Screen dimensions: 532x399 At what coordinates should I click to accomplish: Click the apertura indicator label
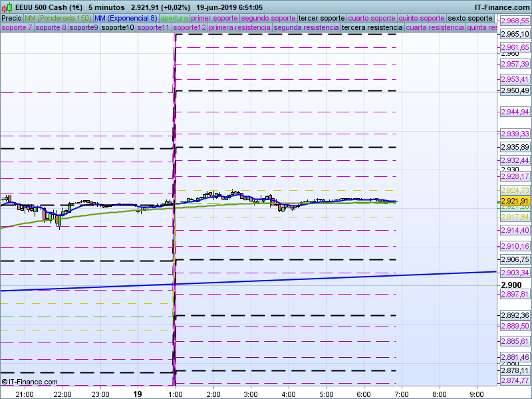tap(174, 18)
